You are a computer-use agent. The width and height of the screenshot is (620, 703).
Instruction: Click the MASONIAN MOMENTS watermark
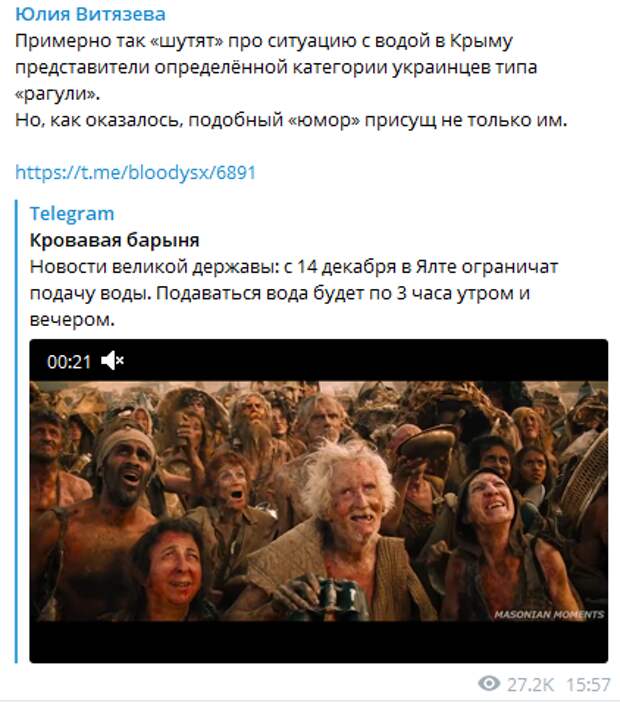549,614
